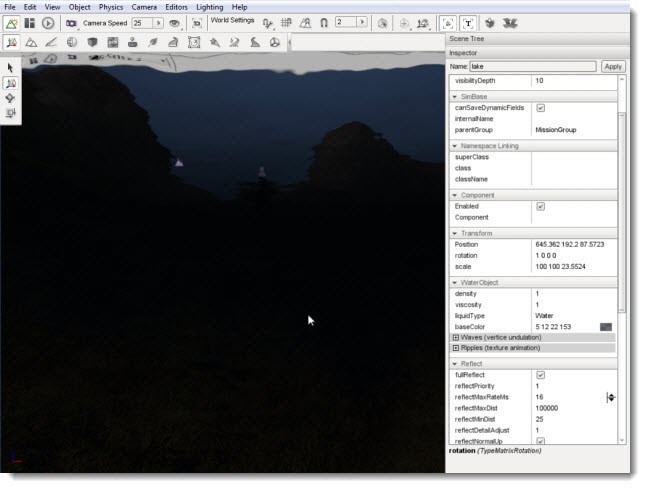Open the camera type selector icon
The image size is (645, 488).
pyautogui.click(x=72, y=23)
